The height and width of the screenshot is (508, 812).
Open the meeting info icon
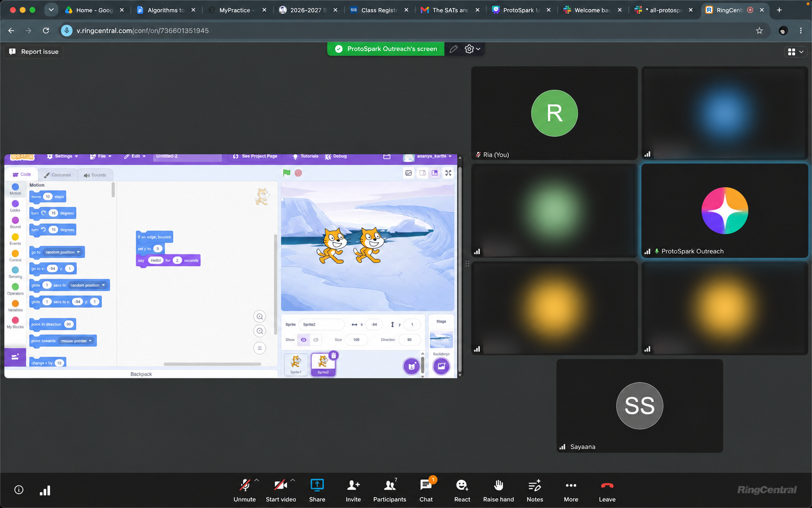pyautogui.click(x=19, y=490)
